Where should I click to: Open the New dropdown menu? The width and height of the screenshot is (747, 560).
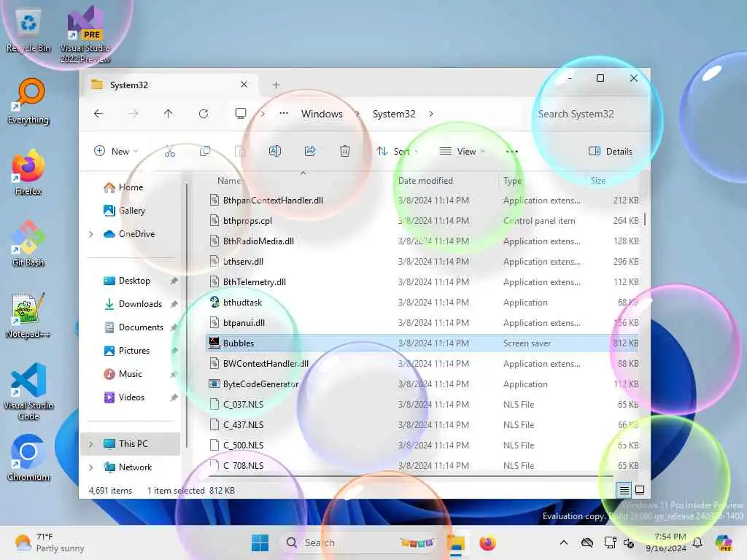[116, 152]
